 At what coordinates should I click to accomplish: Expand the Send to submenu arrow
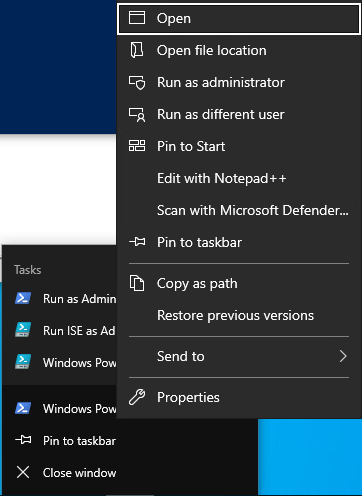[343, 356]
